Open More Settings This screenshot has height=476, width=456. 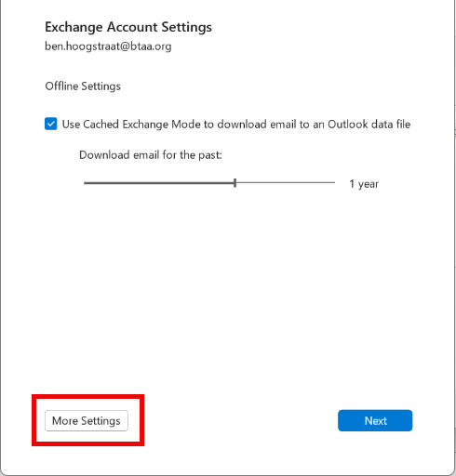[x=87, y=420]
